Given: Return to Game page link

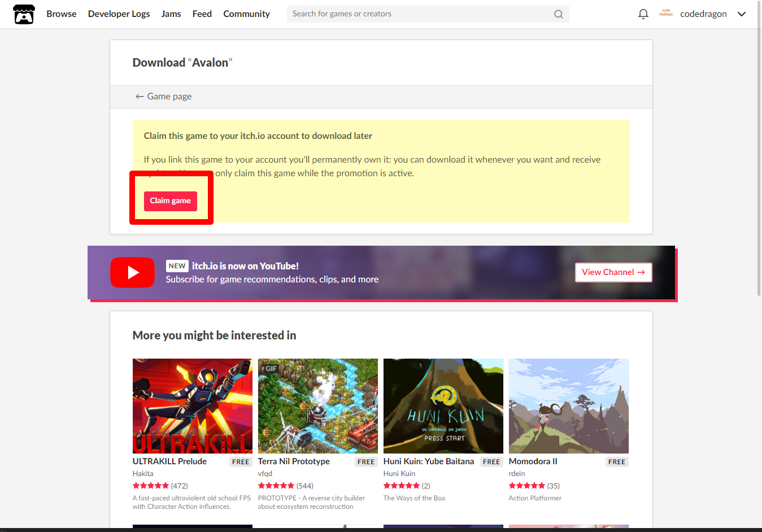Looking at the screenshot, I should pyautogui.click(x=163, y=97).
